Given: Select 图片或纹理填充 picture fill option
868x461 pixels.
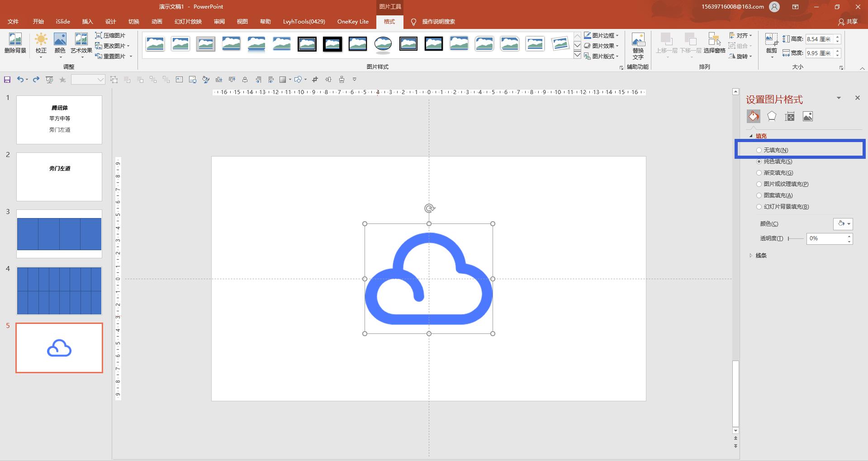Looking at the screenshot, I should click(x=783, y=184).
